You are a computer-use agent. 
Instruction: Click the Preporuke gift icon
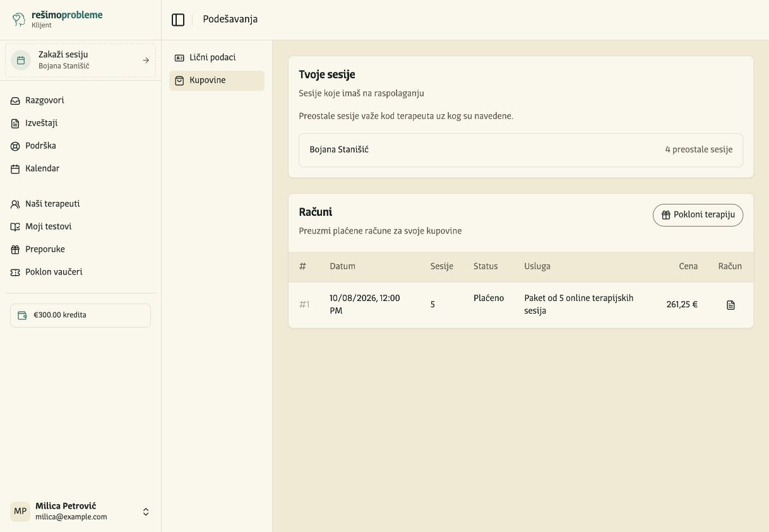pyautogui.click(x=15, y=249)
